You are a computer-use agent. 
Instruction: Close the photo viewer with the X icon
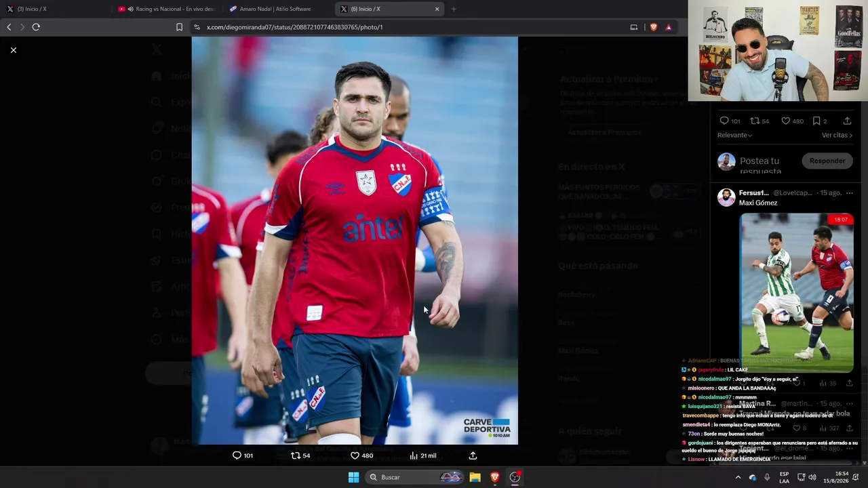(x=13, y=50)
